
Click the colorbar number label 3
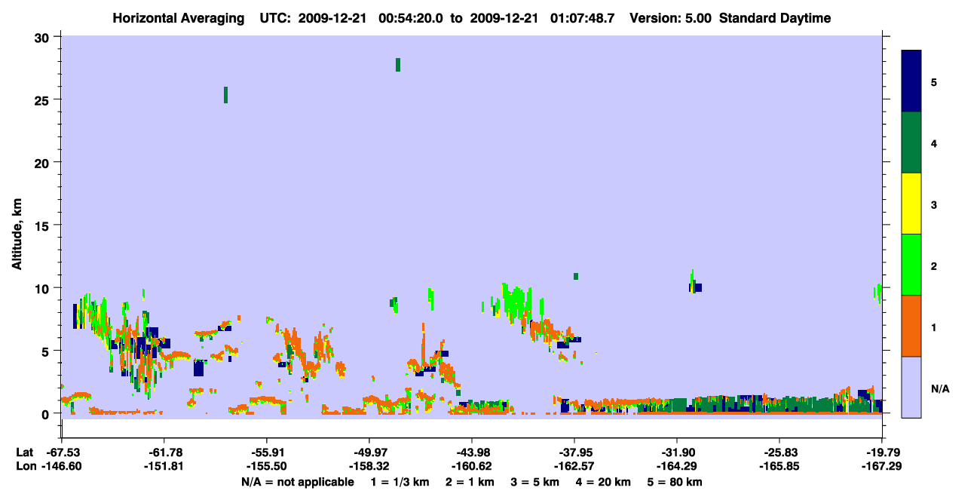tap(934, 204)
